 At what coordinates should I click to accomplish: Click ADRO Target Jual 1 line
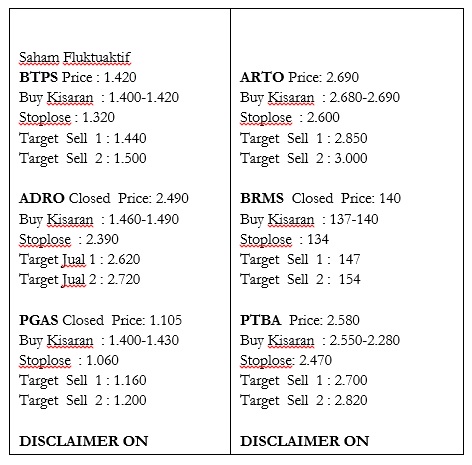[80, 260]
